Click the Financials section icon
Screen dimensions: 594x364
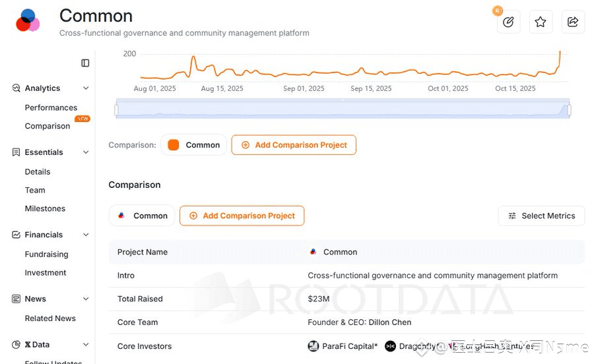[16, 235]
